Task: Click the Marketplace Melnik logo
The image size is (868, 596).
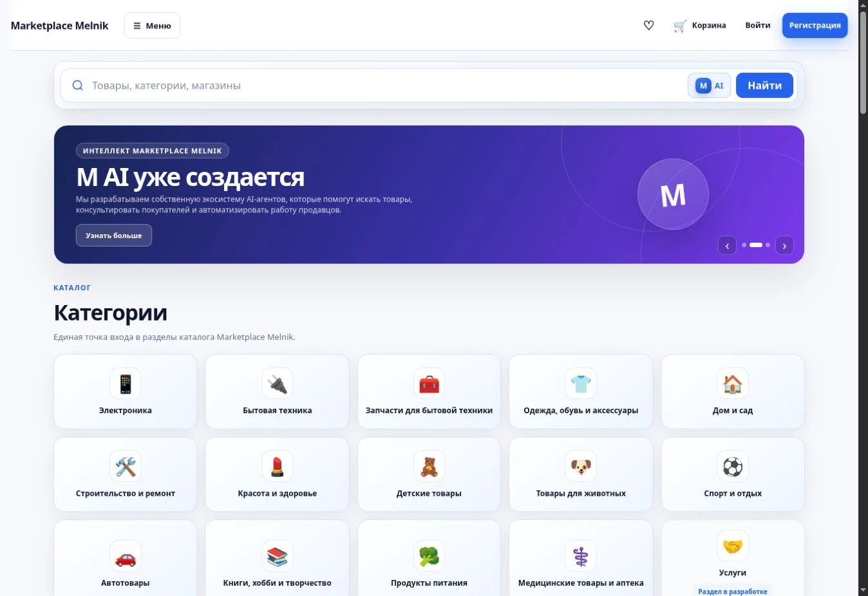Action: tap(59, 26)
